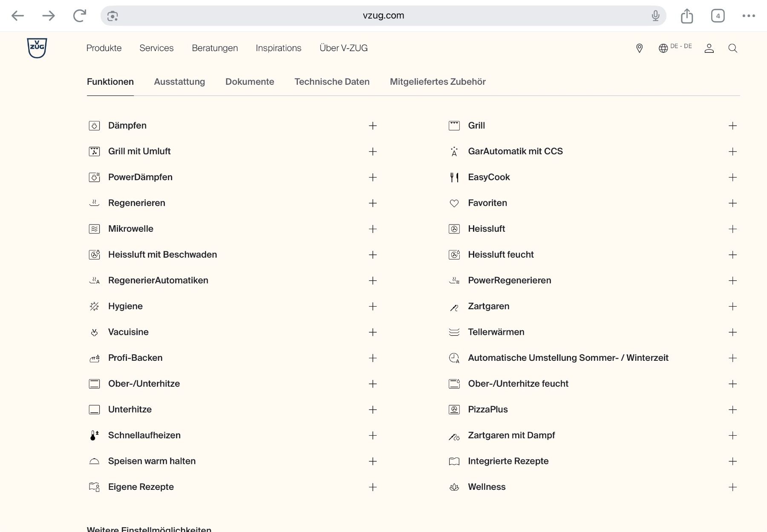The width and height of the screenshot is (767, 532).
Task: Expand the PowerRegenerieren section
Action: tap(732, 281)
